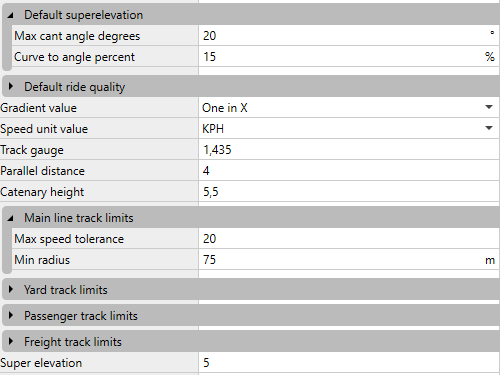Expand the Yard track limits group
Screen dimensions: 502x375
pyautogui.click(x=11, y=289)
